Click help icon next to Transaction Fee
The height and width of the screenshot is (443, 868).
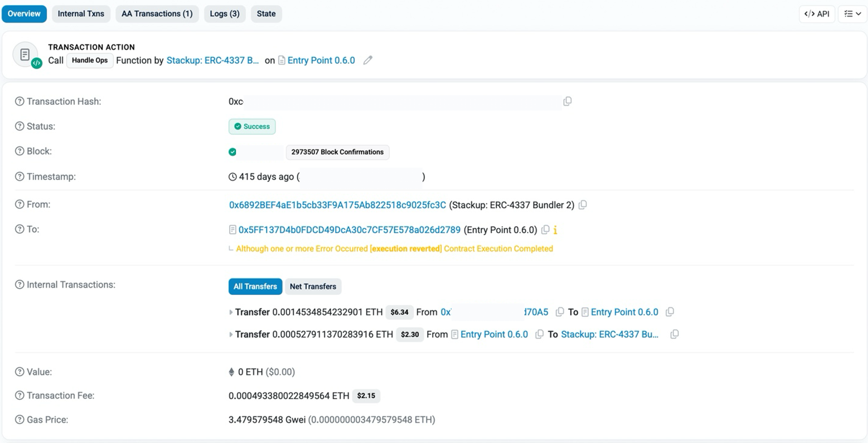click(x=20, y=395)
